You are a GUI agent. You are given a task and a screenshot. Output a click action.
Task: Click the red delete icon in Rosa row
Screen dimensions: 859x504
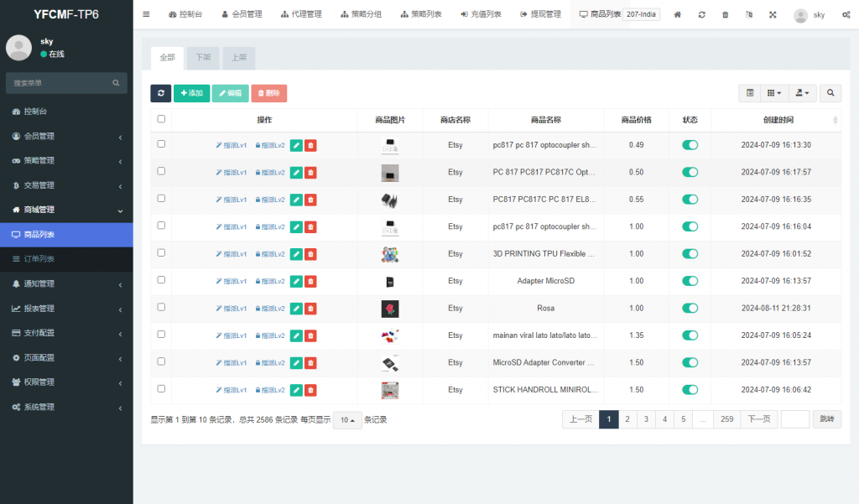(x=310, y=309)
